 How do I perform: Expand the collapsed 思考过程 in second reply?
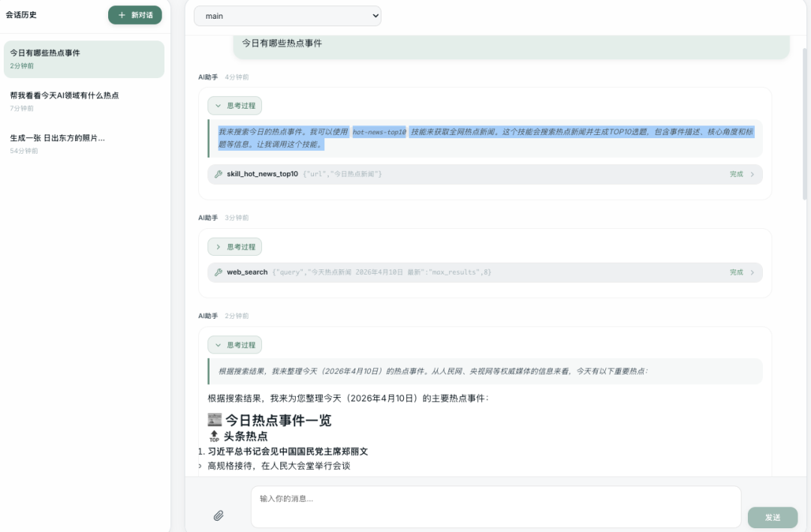[234, 247]
